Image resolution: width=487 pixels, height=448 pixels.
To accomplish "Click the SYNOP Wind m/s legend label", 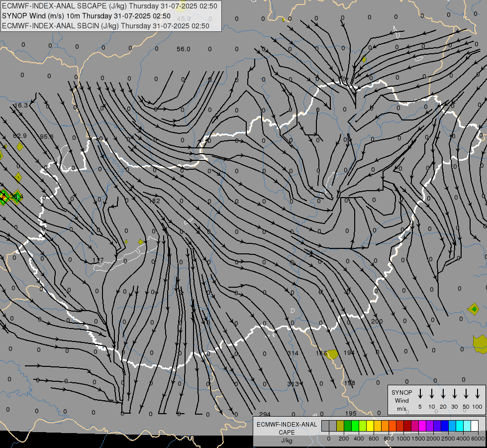I will (x=401, y=400).
